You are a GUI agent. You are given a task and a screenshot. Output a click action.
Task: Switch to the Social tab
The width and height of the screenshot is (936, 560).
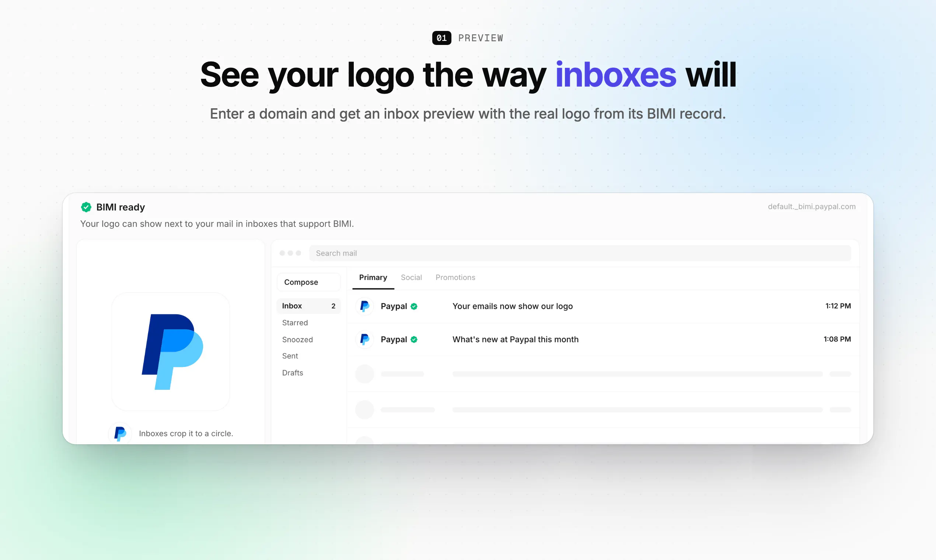[x=411, y=278]
